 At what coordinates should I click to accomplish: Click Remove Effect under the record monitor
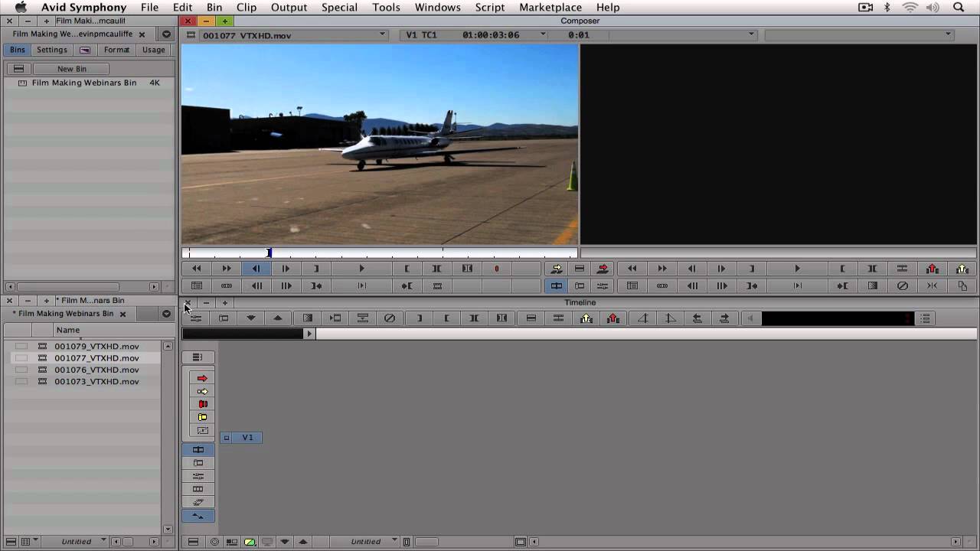pos(902,285)
